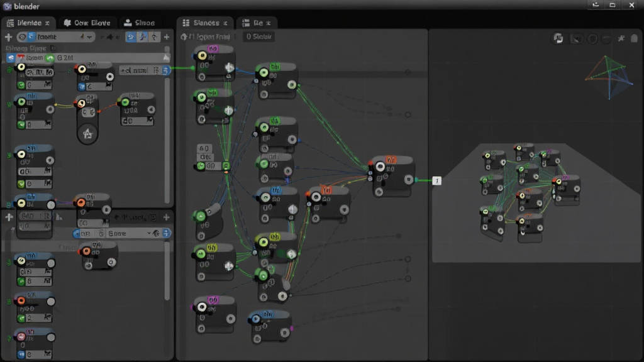Image resolution: width=644 pixels, height=362 pixels.
Task: Click the blue button ending the Ciore dropdown row
Action: point(166,234)
